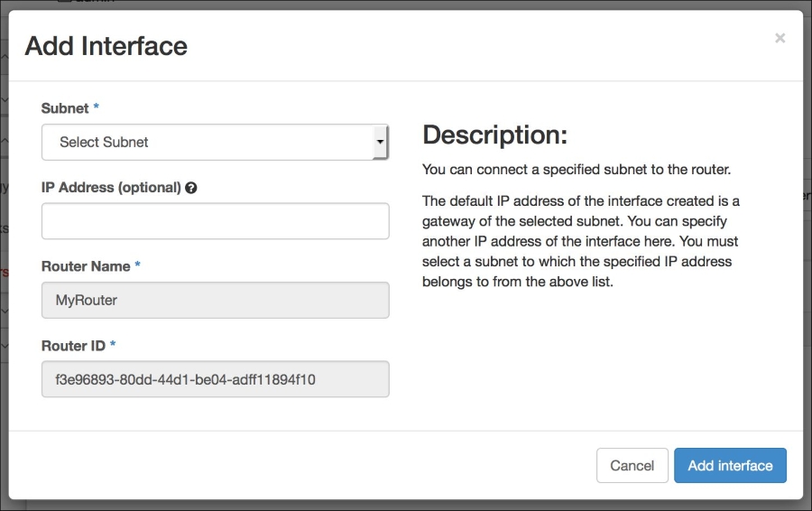Open the Subnet dropdown arrow
The image size is (812, 511).
380,142
